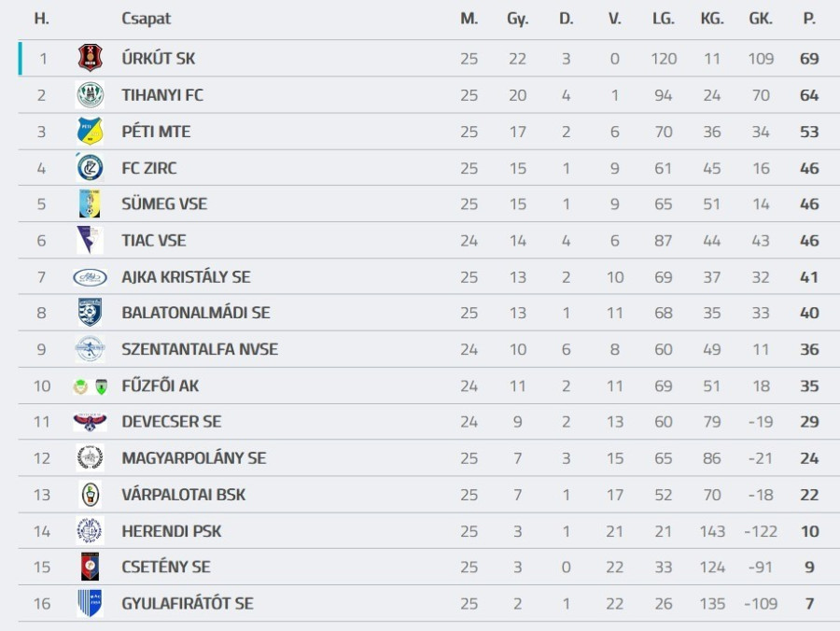The width and height of the screenshot is (840, 631).
Task: Sort table by the P. points column
Action: pos(809,19)
